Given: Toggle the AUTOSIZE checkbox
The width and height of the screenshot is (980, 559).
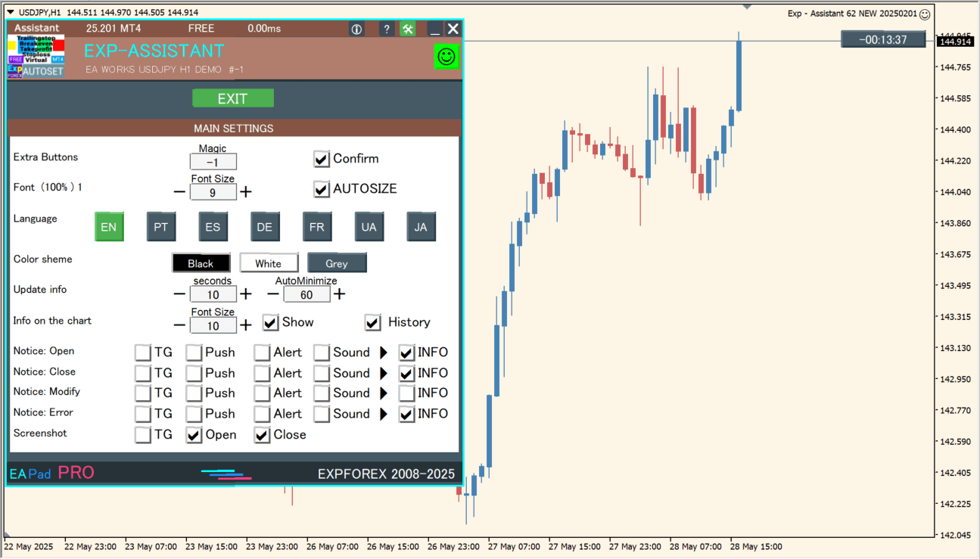Looking at the screenshot, I should point(322,189).
